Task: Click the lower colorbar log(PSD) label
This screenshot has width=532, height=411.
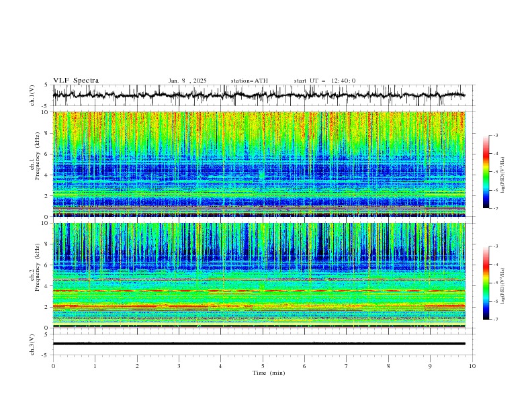Action: click(502, 286)
